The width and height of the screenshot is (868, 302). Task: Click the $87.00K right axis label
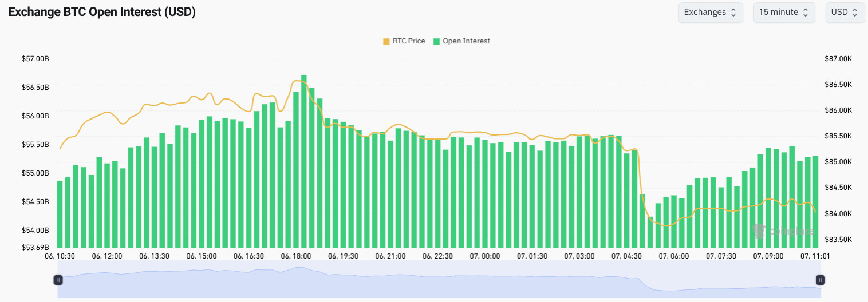click(838, 59)
